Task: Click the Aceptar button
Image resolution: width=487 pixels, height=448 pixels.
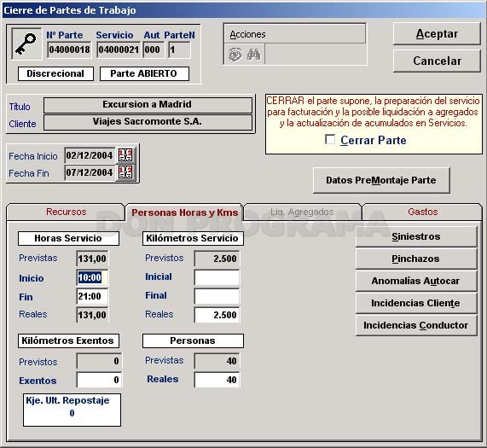Action: [437, 33]
